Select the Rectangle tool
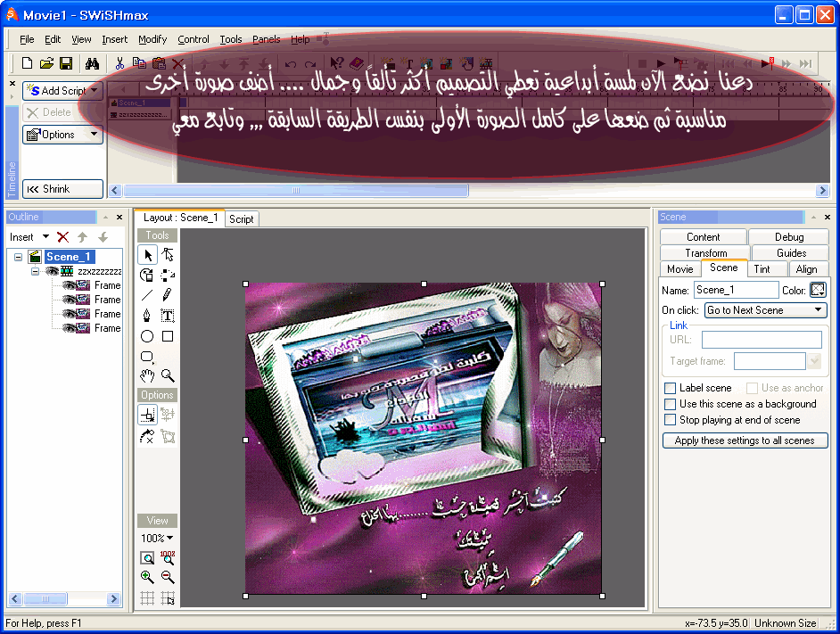 click(168, 336)
